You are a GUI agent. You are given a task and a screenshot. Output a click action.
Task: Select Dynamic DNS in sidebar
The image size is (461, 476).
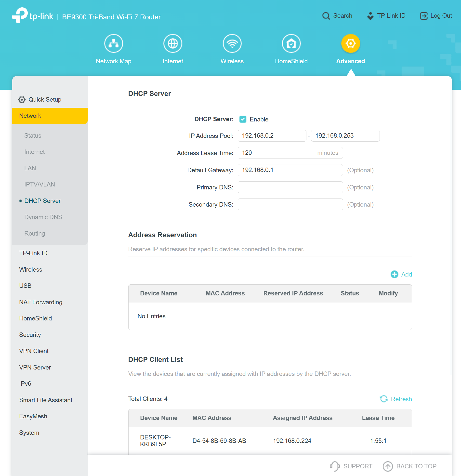tap(43, 217)
